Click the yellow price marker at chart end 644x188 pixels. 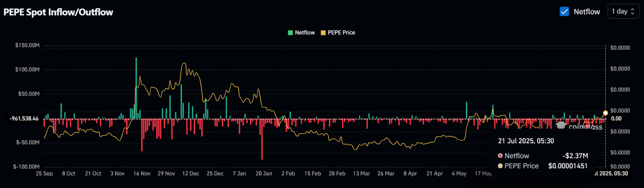click(605, 113)
